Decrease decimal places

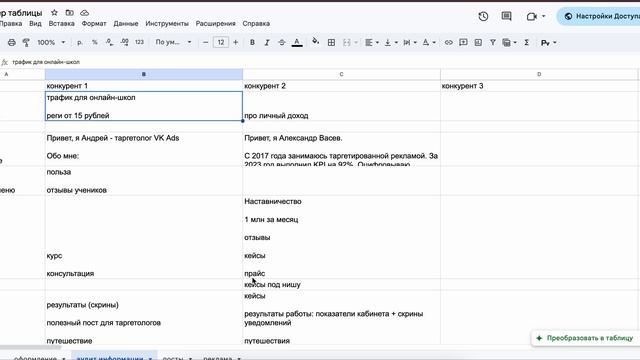(x=109, y=42)
